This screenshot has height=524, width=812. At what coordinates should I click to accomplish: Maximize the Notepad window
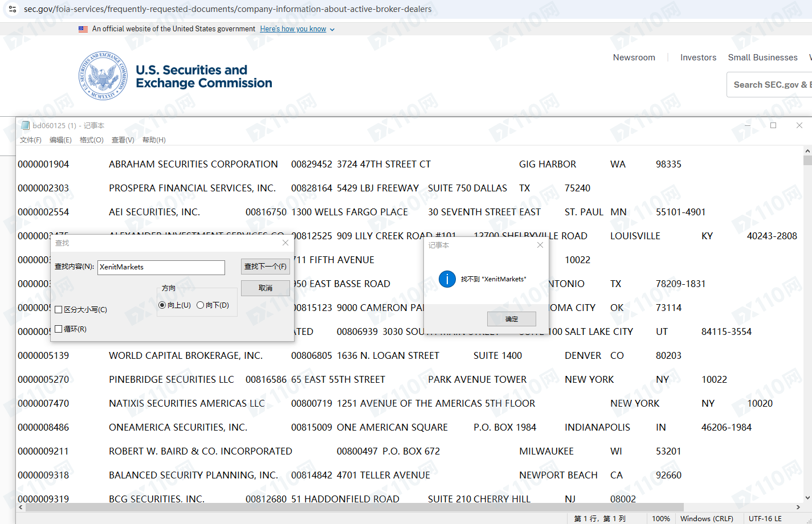pyautogui.click(x=773, y=125)
